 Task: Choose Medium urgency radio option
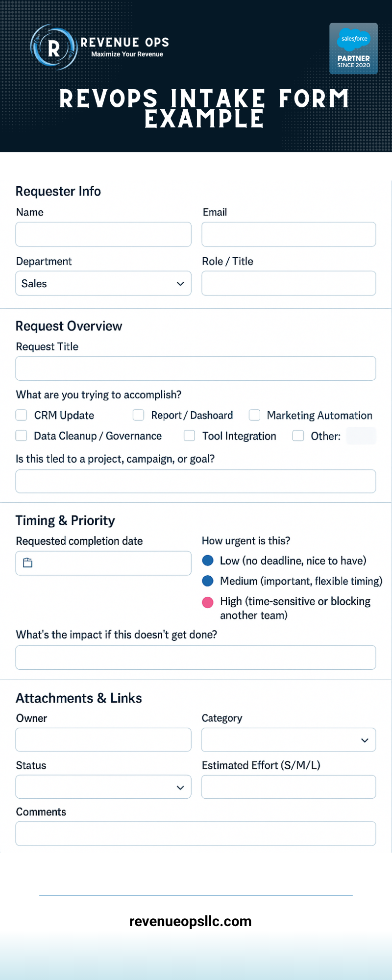point(208,581)
